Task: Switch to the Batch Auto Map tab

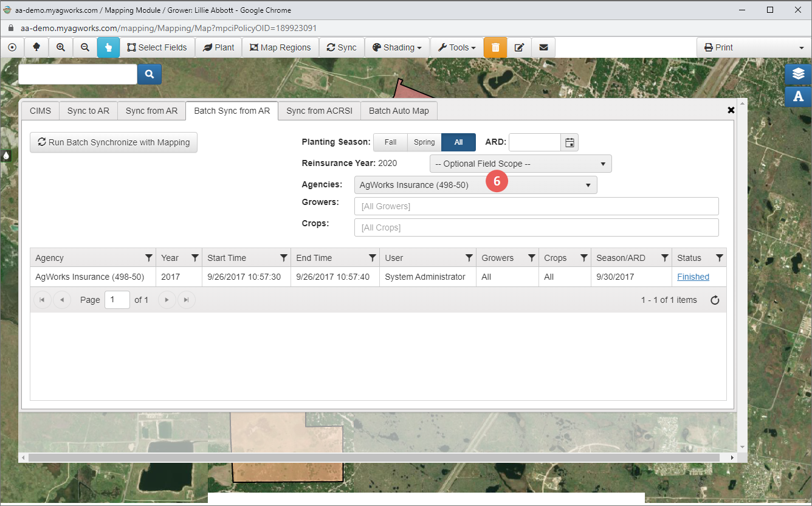Action: (399, 111)
